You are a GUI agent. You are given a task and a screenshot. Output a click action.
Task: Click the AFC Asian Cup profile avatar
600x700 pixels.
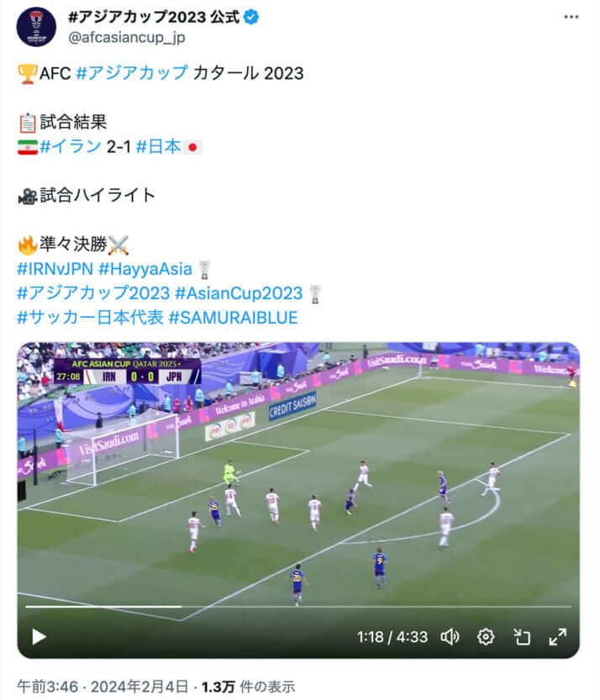point(36,26)
